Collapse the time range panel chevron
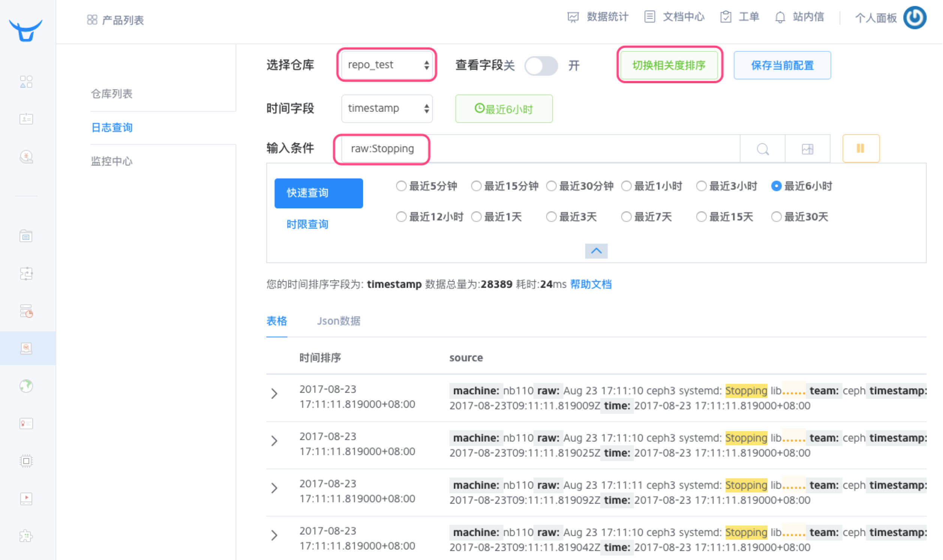Viewport: 943px width, 560px height. pyautogui.click(x=596, y=251)
